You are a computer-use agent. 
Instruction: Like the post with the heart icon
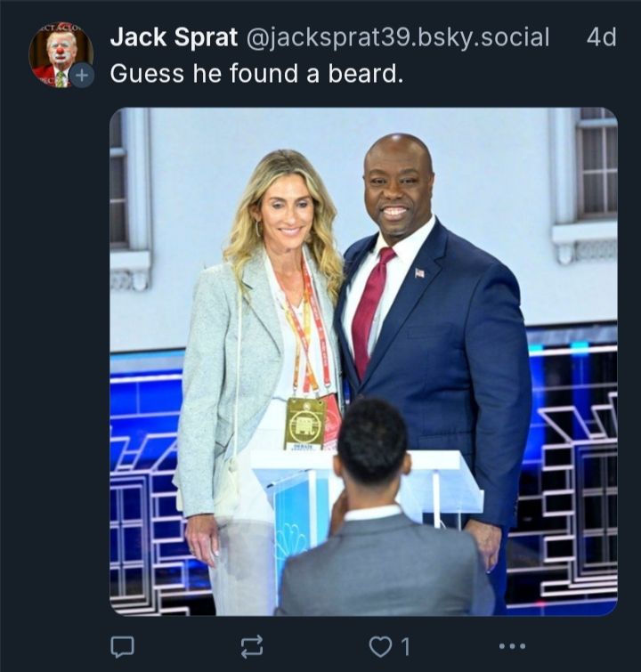pos(380,646)
